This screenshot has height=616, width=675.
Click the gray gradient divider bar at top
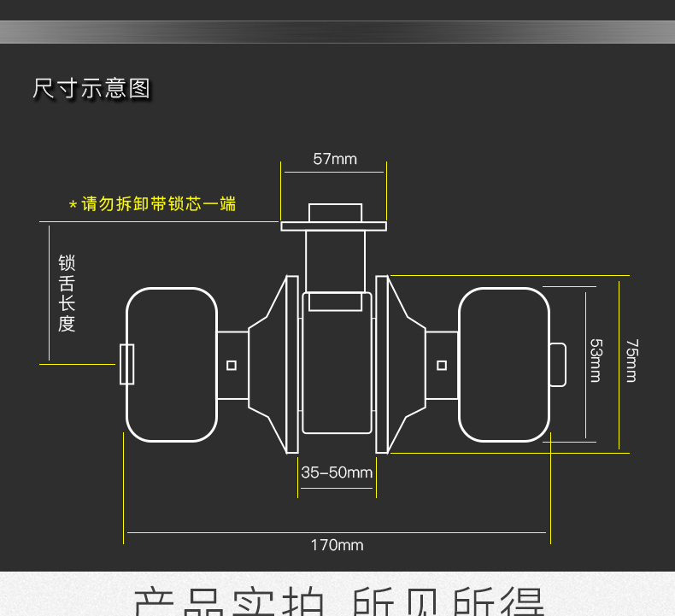(337, 32)
